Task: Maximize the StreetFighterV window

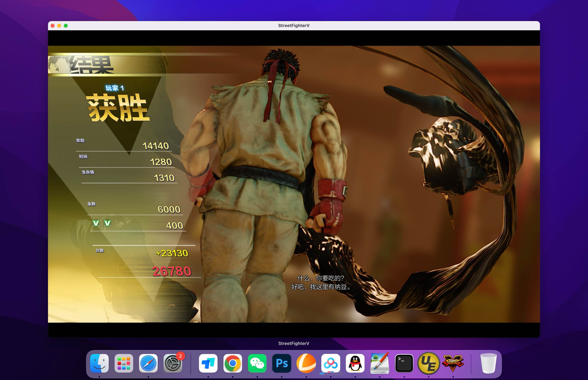Action: point(66,26)
